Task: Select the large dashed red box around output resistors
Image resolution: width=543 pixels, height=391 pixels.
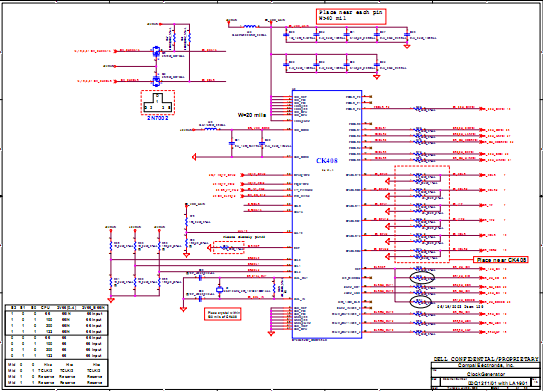Action: coord(422,214)
